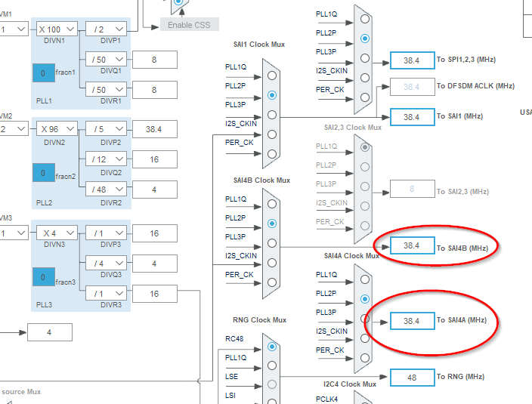Click the DIVR2 output value 4
Viewport: 532px width, 404px height.
coord(155,190)
